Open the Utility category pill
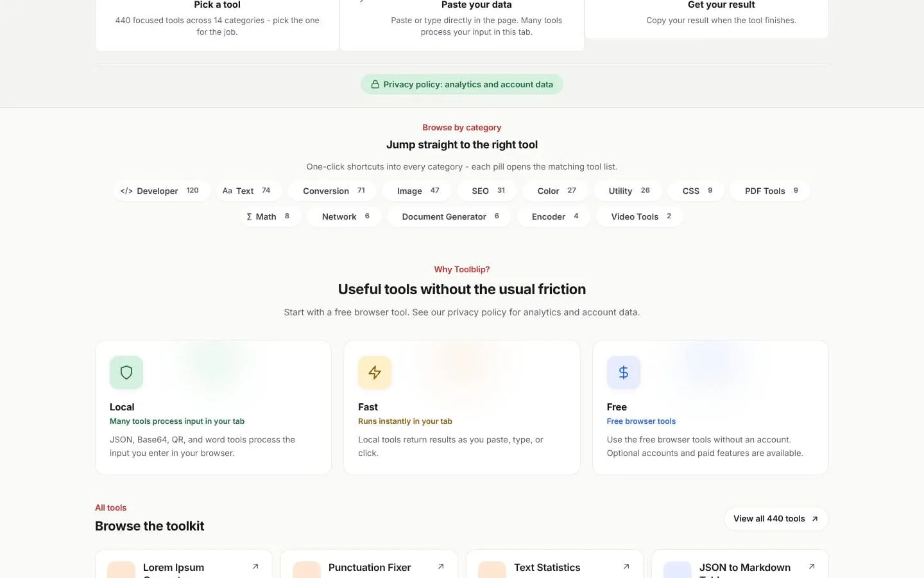Image resolution: width=924 pixels, height=578 pixels. pyautogui.click(x=628, y=191)
